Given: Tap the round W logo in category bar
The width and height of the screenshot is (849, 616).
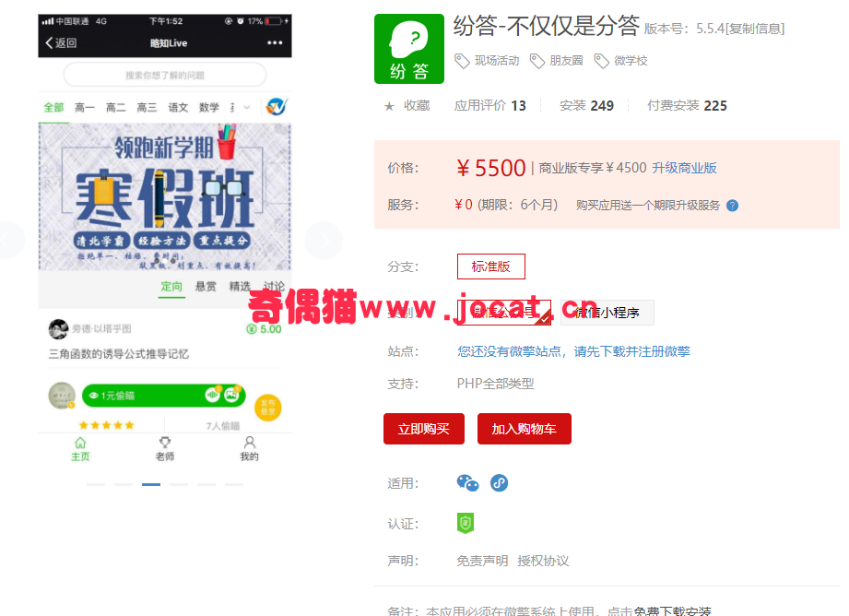Looking at the screenshot, I should [277, 107].
